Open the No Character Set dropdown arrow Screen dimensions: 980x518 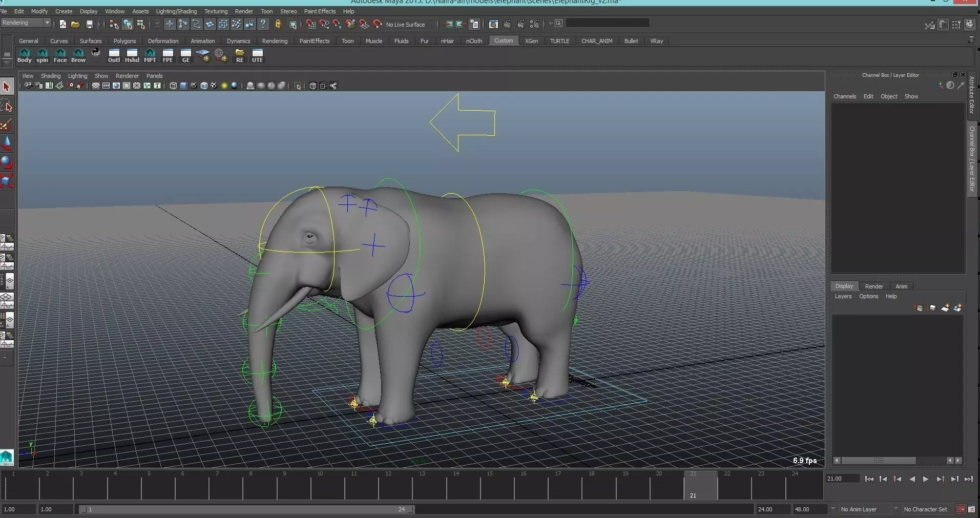tap(896, 509)
